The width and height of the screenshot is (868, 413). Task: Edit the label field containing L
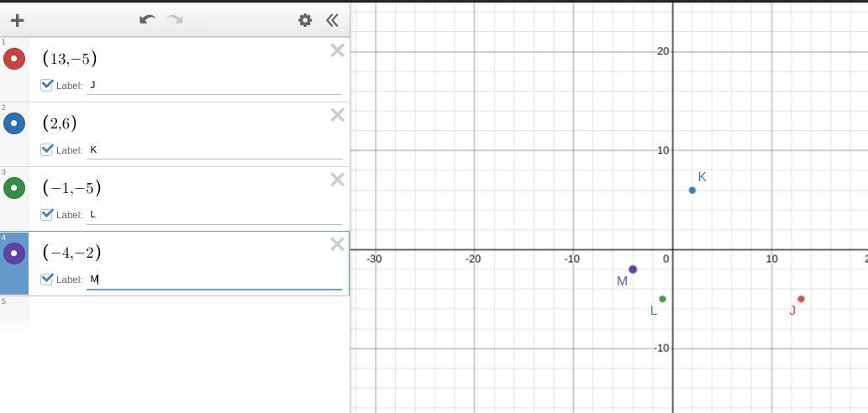pos(214,215)
